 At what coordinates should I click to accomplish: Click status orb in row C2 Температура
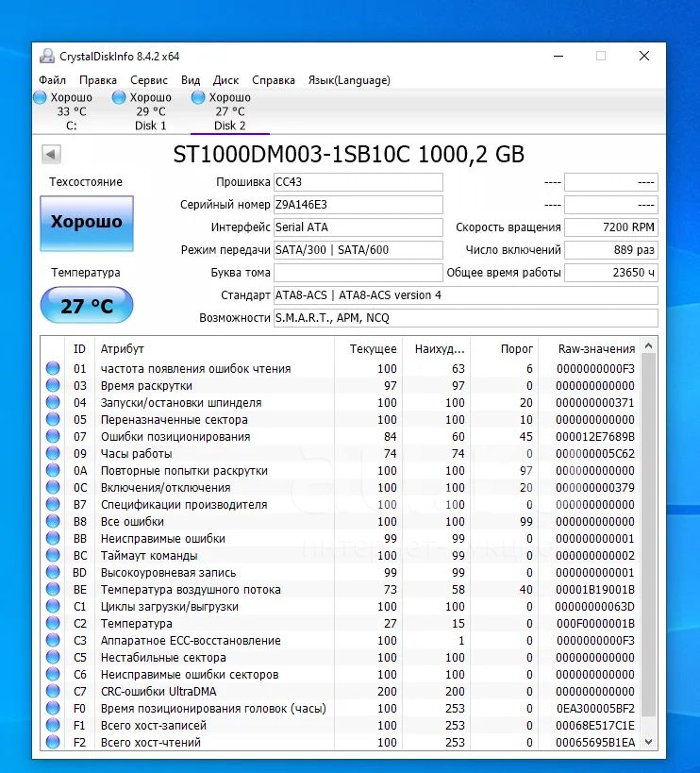point(53,623)
